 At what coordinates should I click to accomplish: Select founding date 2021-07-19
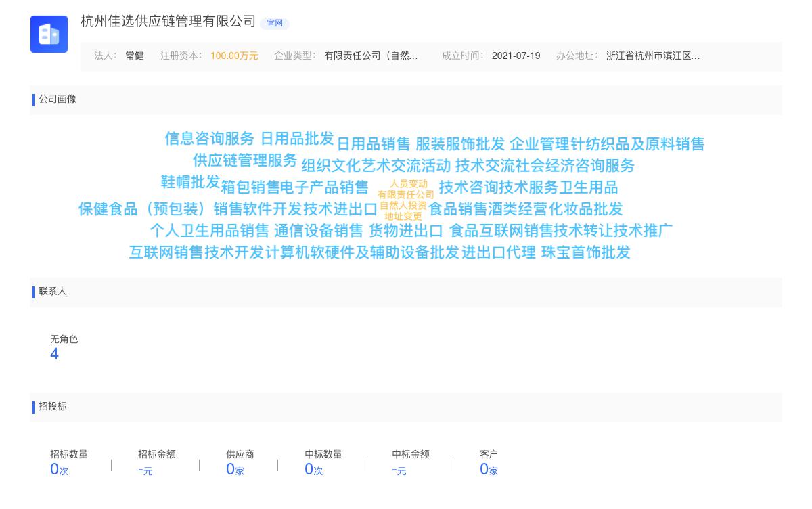516,56
